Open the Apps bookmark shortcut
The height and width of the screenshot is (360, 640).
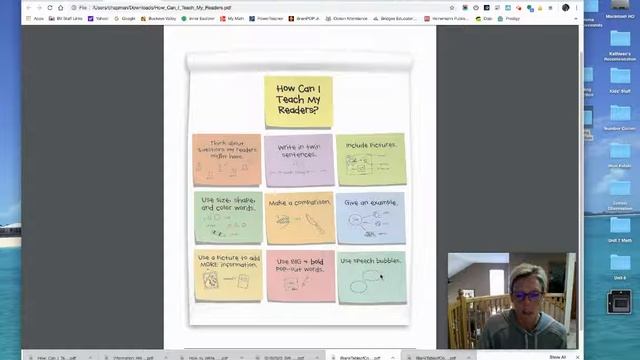point(35,19)
